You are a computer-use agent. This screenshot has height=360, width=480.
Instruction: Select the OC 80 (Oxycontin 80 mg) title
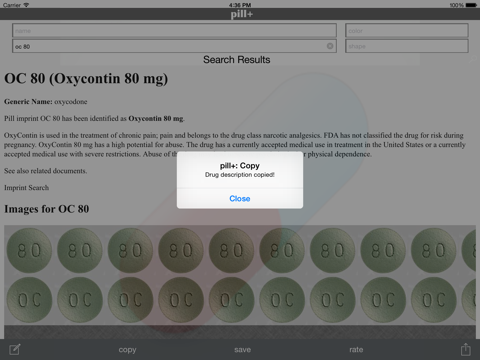coord(86,79)
